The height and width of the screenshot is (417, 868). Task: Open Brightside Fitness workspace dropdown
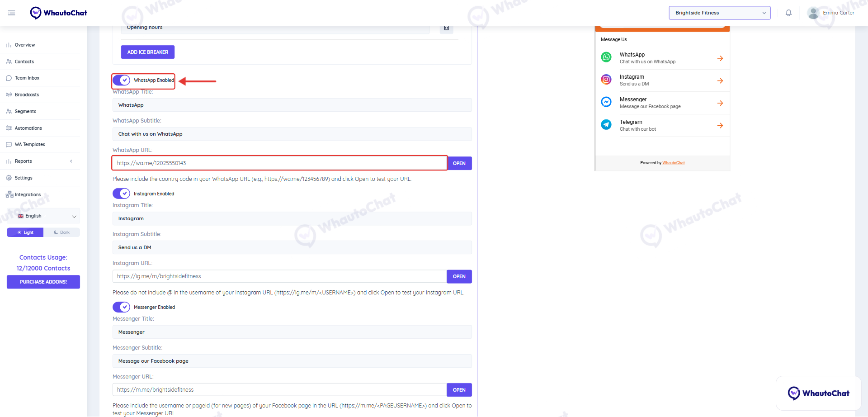pos(720,13)
